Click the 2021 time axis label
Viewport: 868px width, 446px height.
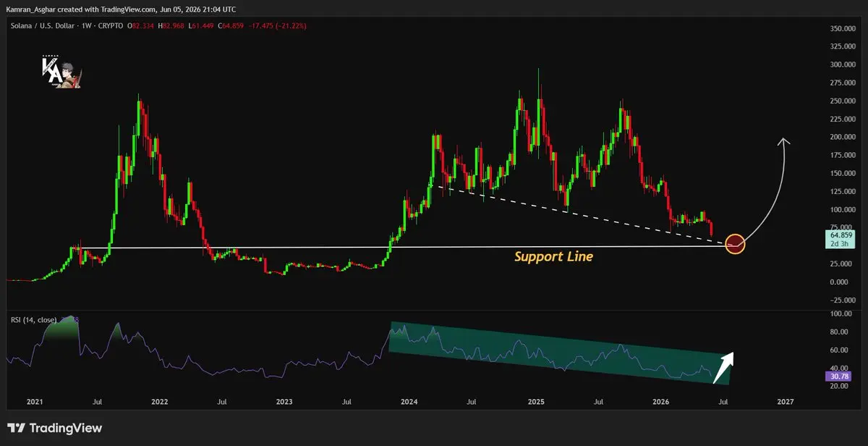pos(35,401)
